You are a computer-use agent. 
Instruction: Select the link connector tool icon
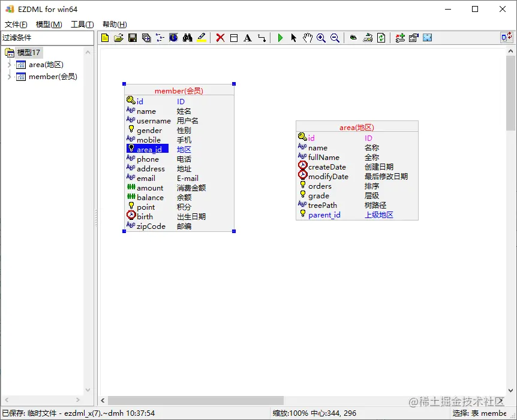(261, 38)
